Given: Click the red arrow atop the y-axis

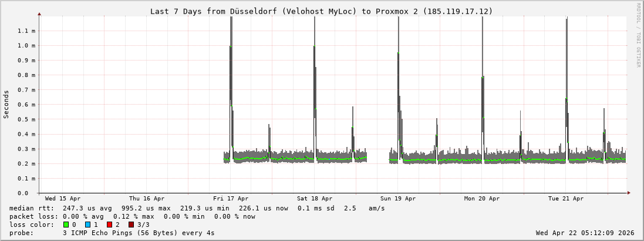Looking at the screenshot, I should 39,14.
